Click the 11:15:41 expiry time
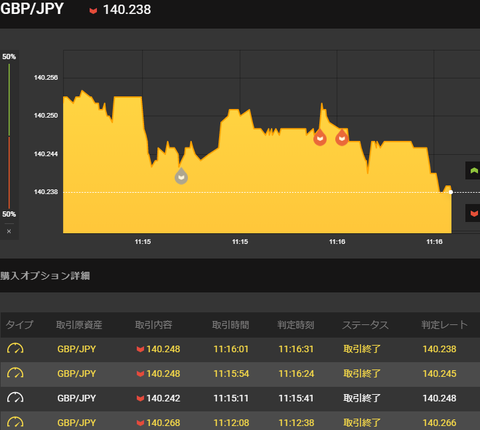 (x=296, y=398)
